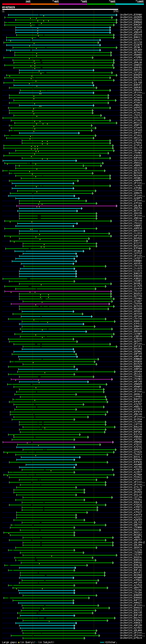Open hit UniRef100_Q6TKQ4
The height and width of the screenshot is (644, 146).
coord(131,27)
